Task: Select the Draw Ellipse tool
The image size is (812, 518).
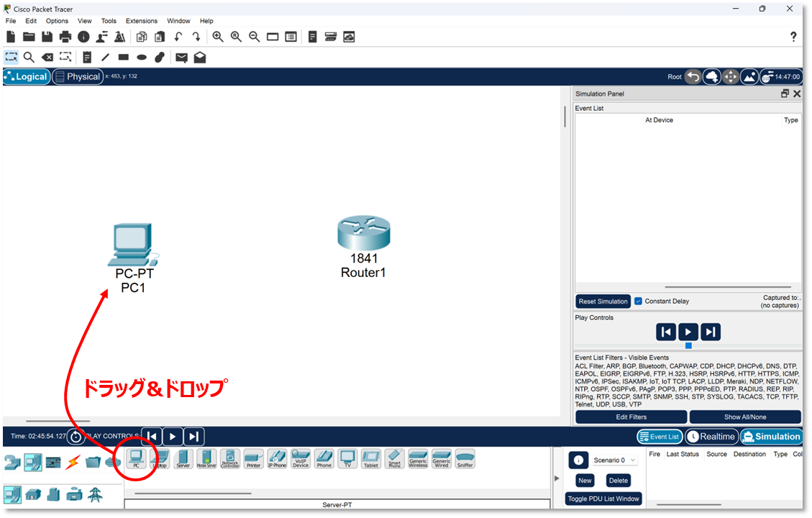Action: 142,58
